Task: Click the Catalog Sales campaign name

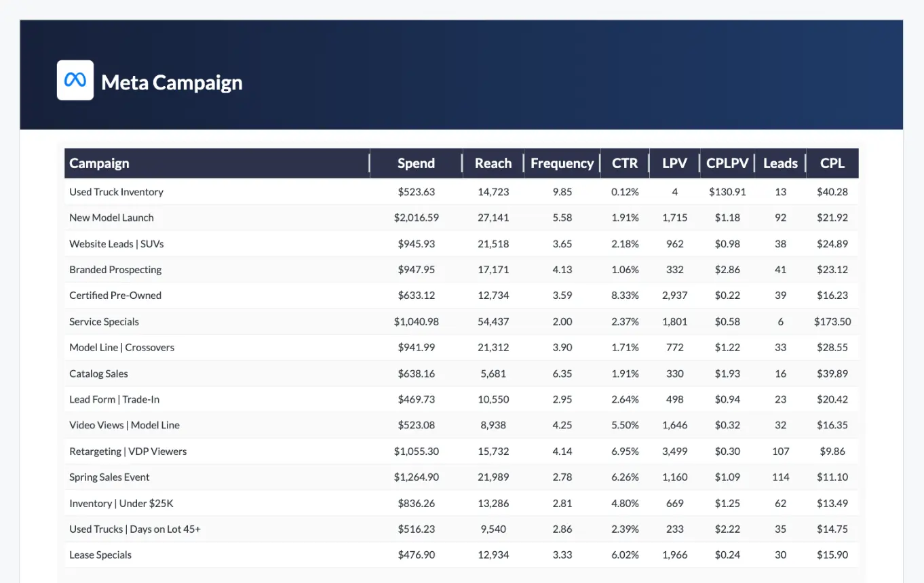Action: (x=98, y=374)
